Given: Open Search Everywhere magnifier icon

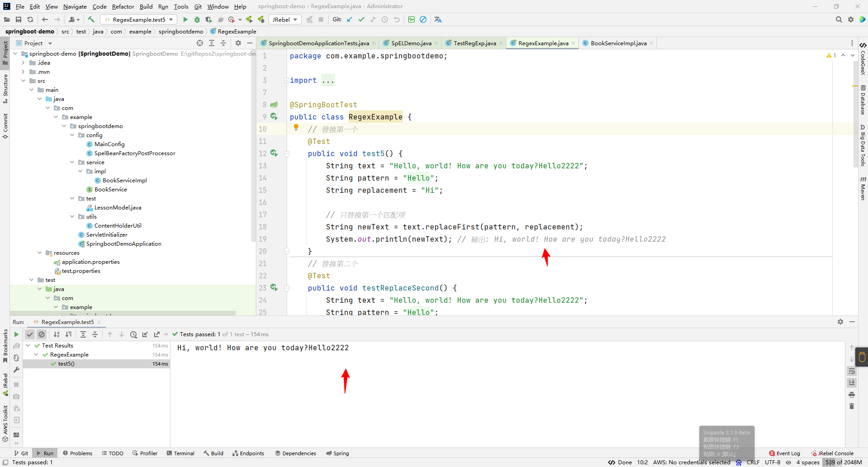Looking at the screenshot, I should [839, 19].
